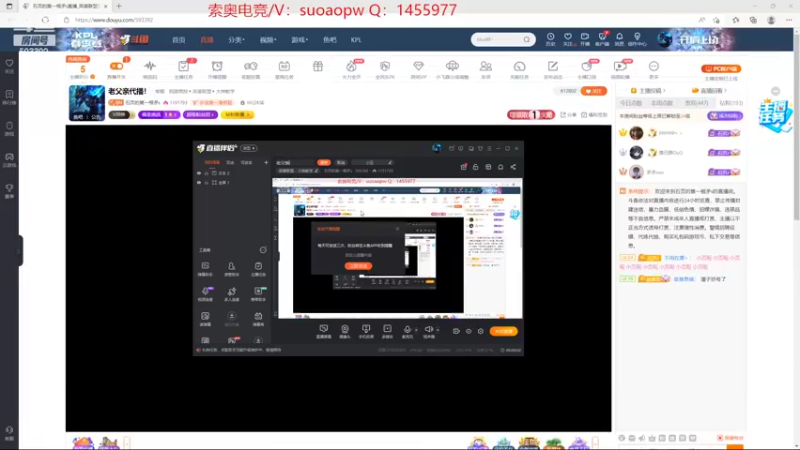800x450 pixels.
Task: Click the streamer avatar thumbnail
Action: (x=87, y=103)
